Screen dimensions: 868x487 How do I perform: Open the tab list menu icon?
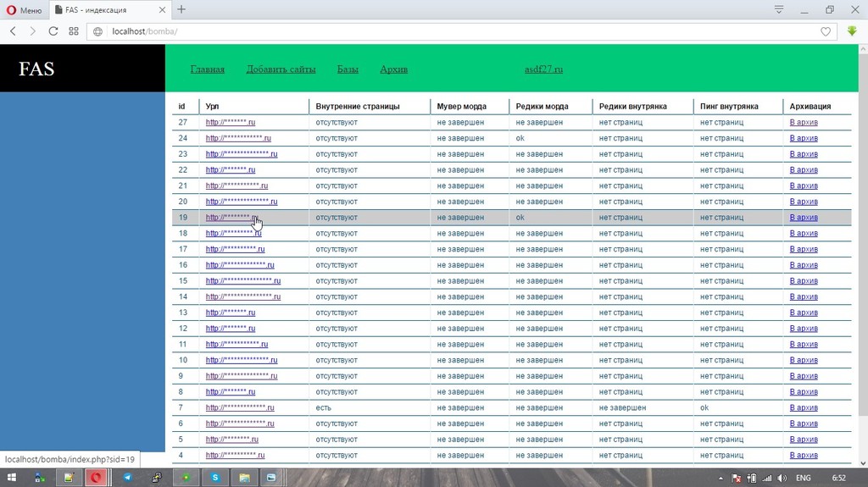point(778,9)
